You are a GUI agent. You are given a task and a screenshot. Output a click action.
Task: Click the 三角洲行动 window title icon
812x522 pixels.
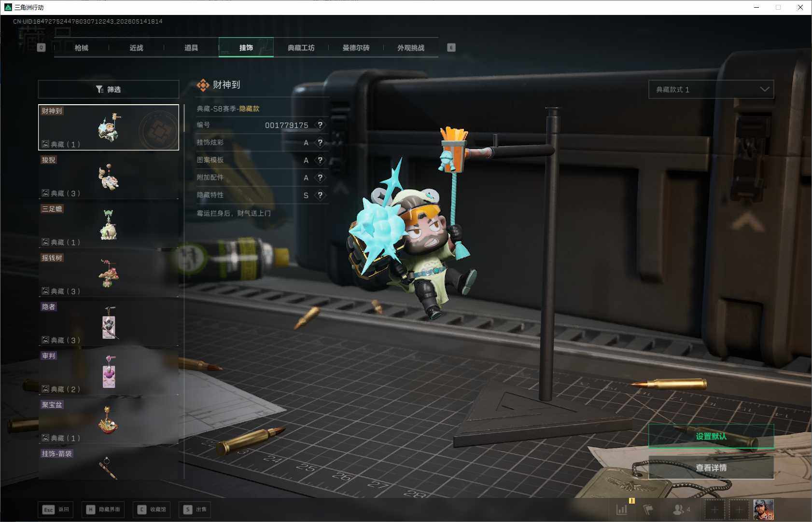pos(8,7)
